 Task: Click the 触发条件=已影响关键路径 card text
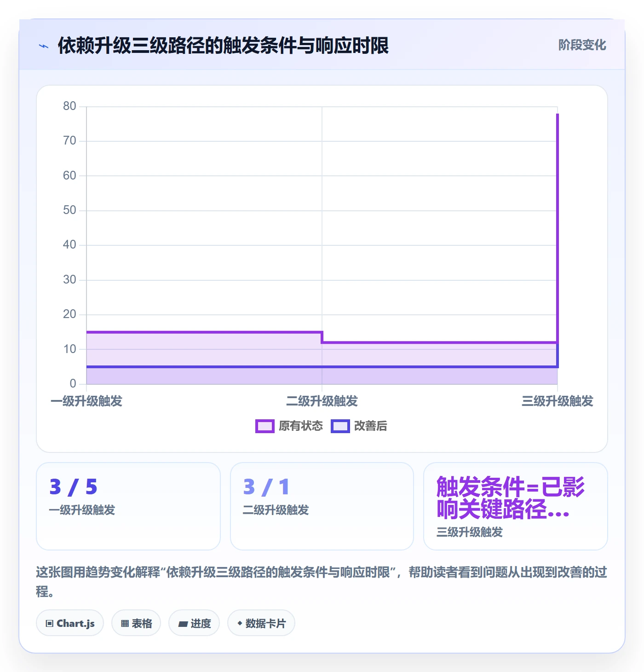click(510, 498)
